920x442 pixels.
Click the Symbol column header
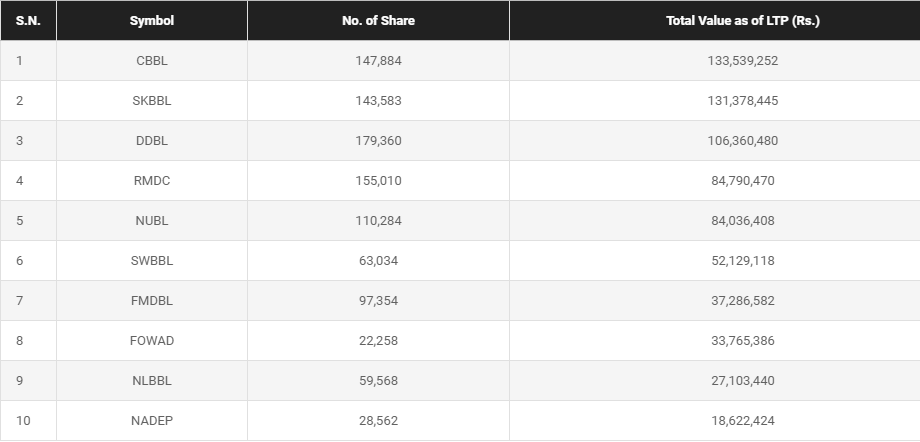(152, 21)
